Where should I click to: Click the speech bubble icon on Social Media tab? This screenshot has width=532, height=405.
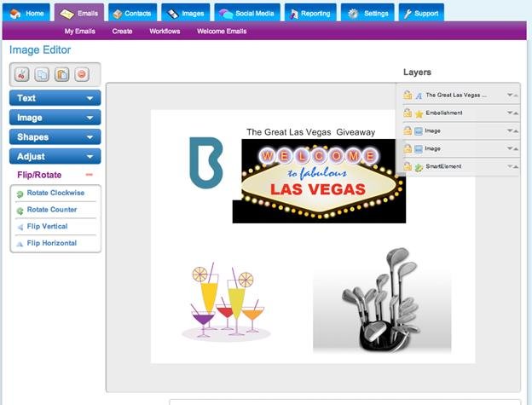(226, 14)
